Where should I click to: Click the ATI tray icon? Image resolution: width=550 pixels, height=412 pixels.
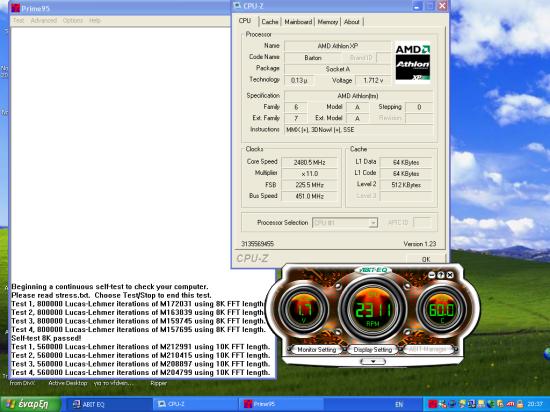point(510,404)
